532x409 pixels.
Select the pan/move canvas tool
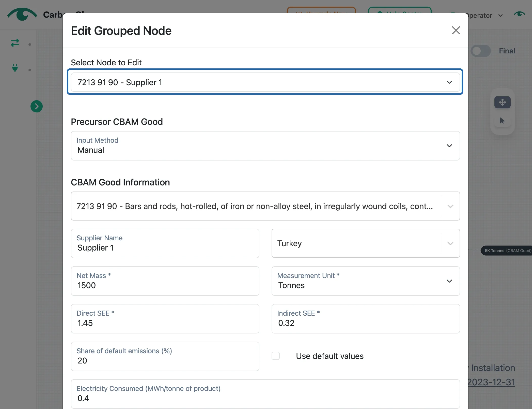coord(502,102)
